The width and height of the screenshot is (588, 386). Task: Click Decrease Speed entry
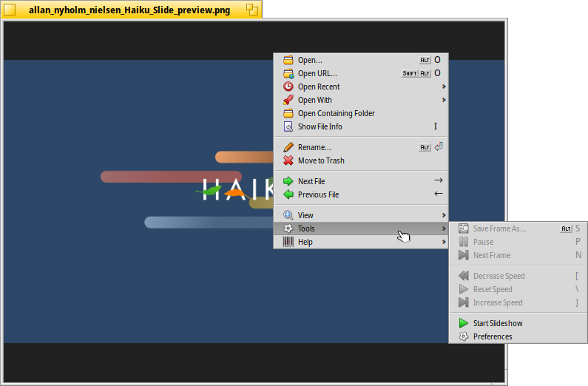click(518, 276)
